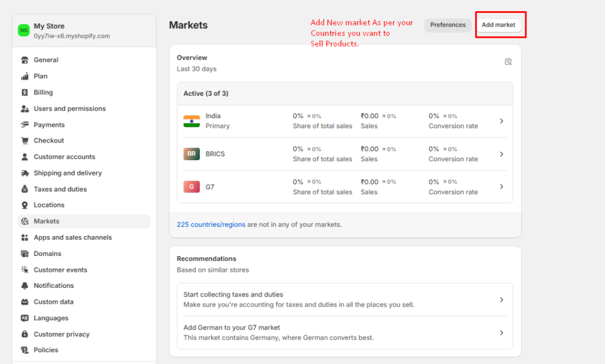Click the Markets globe icon

(x=25, y=221)
